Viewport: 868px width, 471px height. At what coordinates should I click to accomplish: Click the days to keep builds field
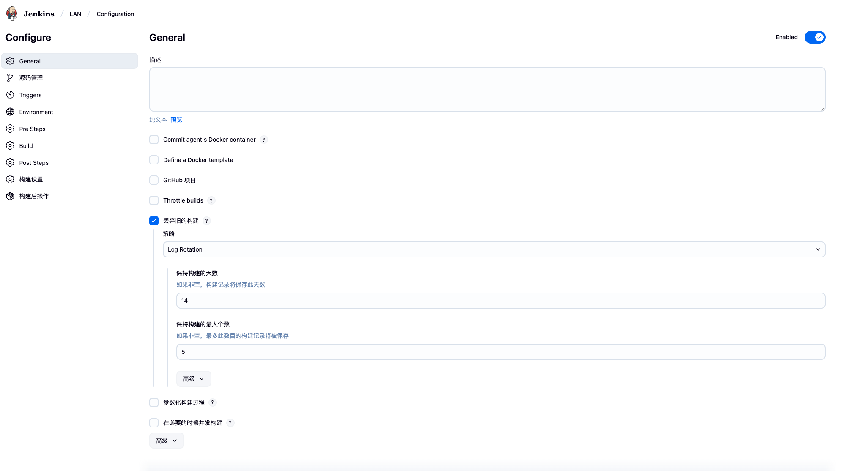501,301
